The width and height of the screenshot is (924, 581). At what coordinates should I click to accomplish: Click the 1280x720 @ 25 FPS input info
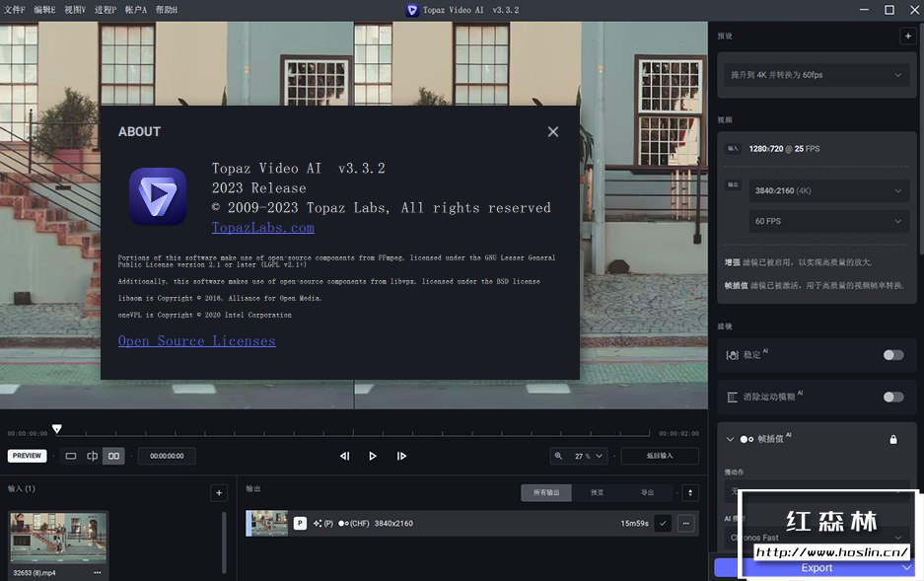784,149
